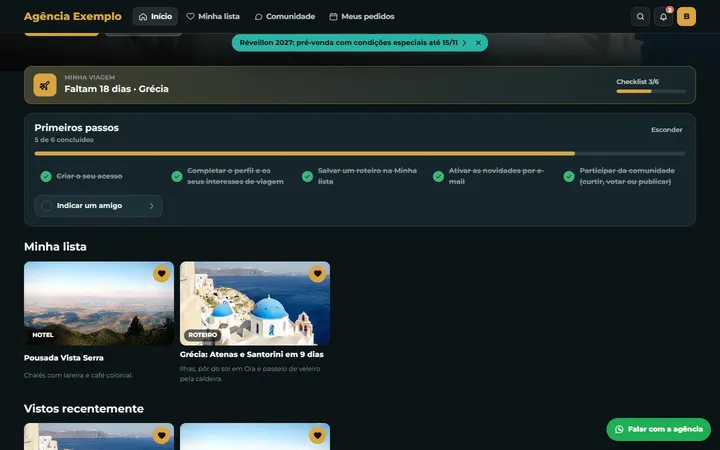
Task: Open Pousada Vista Serra thumbnail
Action: 99,304
